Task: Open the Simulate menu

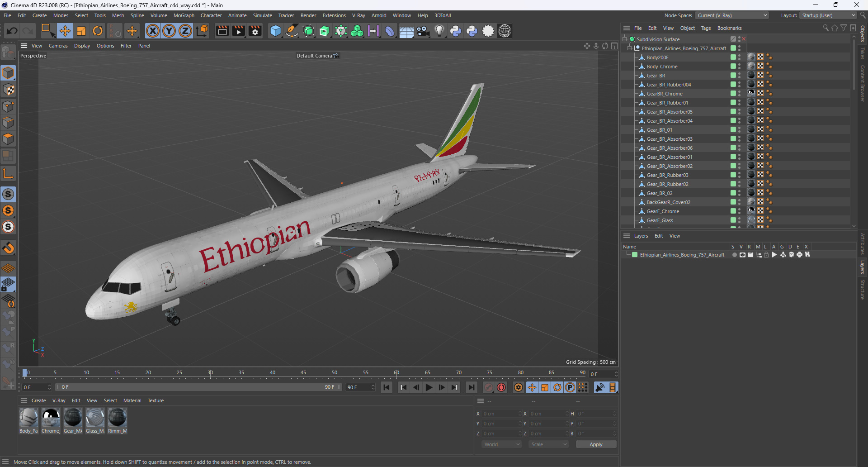Action: 262,15
